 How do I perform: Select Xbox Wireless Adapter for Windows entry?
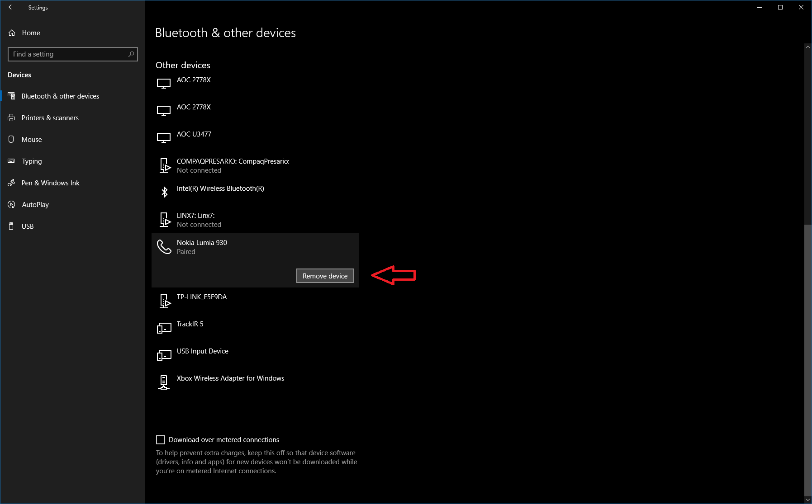[x=255, y=382]
